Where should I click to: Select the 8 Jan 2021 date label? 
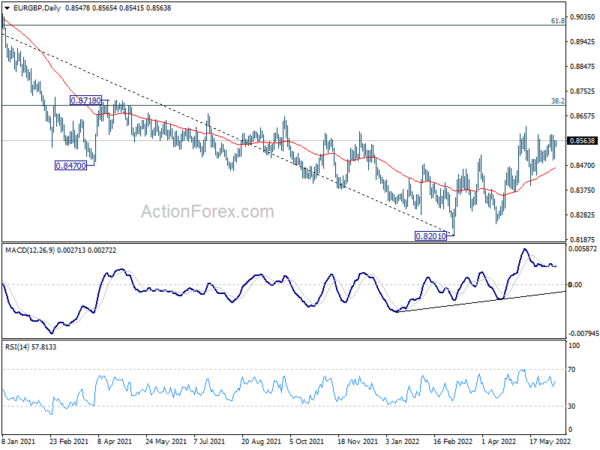tap(18, 442)
